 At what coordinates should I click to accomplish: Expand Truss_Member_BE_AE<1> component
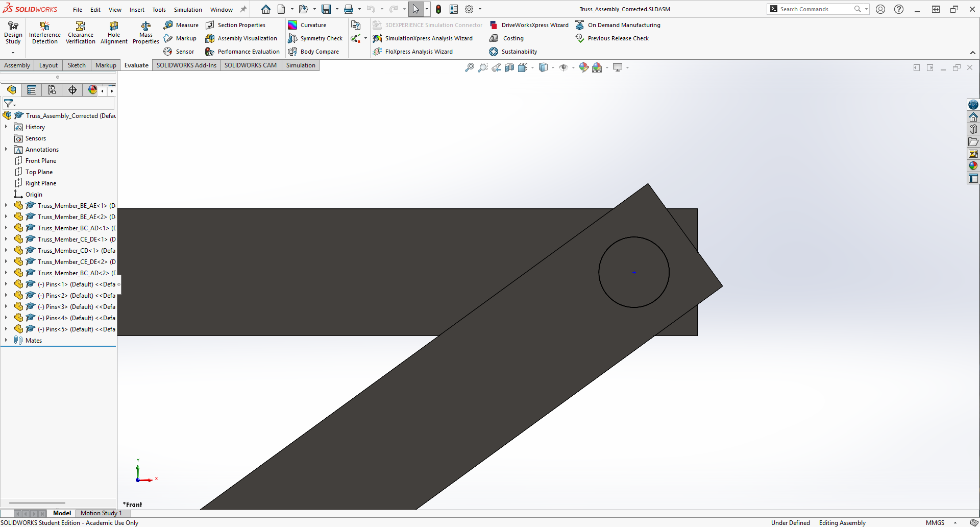pos(6,206)
